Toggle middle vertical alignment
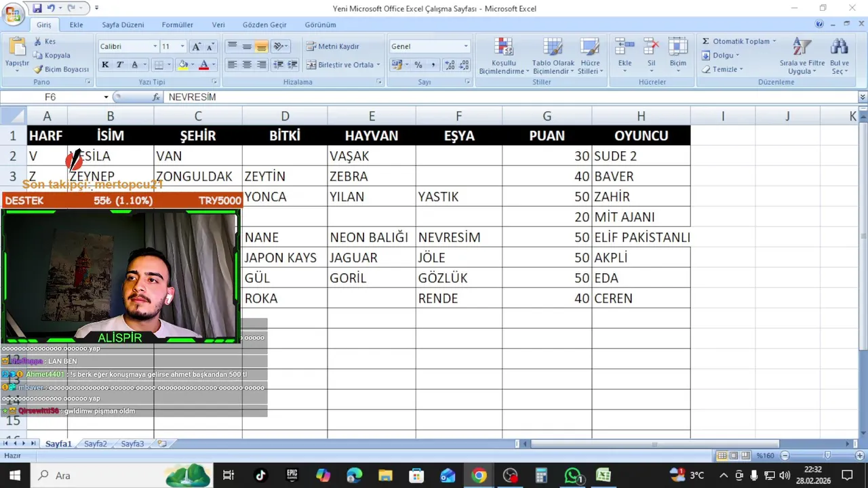868x488 pixels. pyautogui.click(x=247, y=46)
